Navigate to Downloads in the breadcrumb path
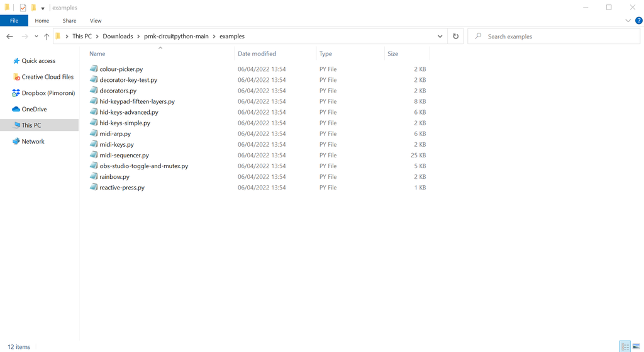The width and height of the screenshot is (644, 352). coord(118,37)
